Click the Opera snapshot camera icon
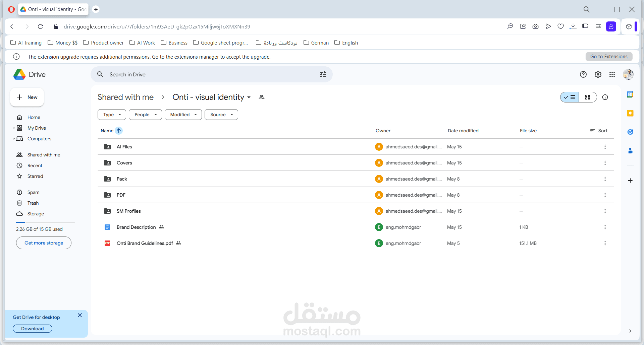This screenshot has height=345, width=644. 535,26
